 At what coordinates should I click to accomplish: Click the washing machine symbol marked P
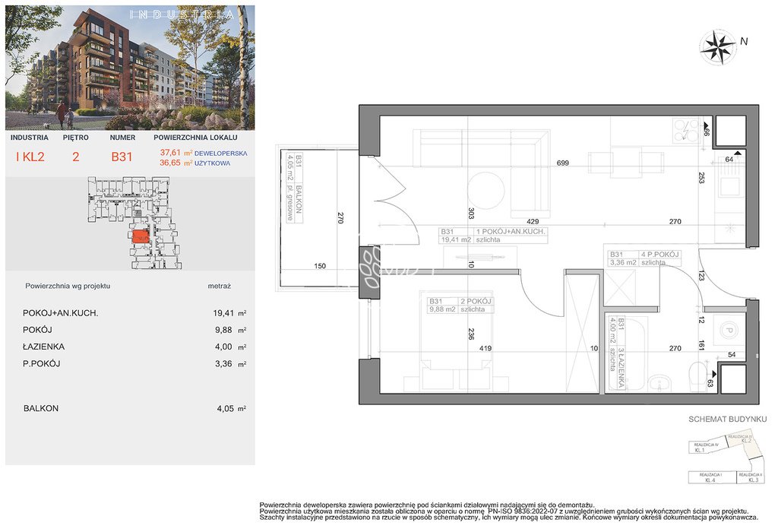(x=728, y=331)
